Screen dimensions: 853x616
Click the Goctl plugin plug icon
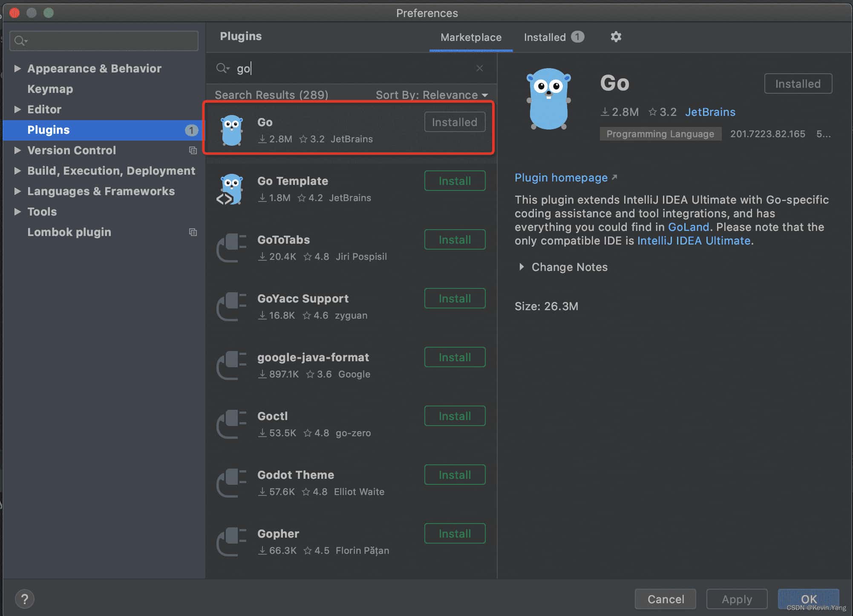click(231, 424)
